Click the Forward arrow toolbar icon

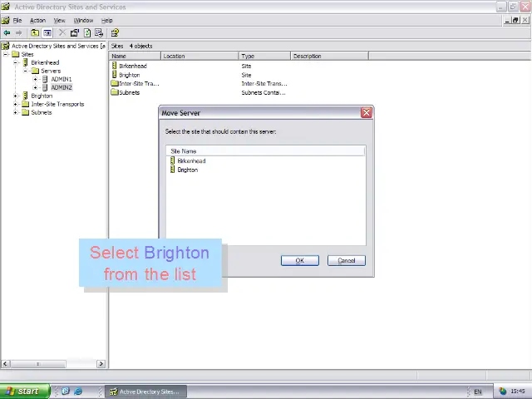tap(18, 33)
